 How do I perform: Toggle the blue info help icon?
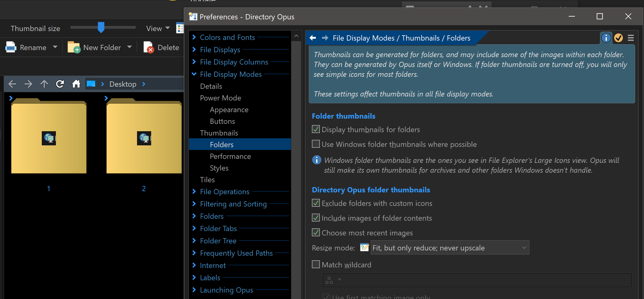pos(606,38)
